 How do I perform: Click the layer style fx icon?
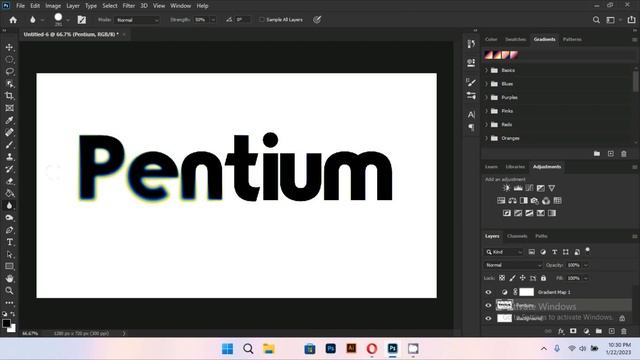point(561,331)
